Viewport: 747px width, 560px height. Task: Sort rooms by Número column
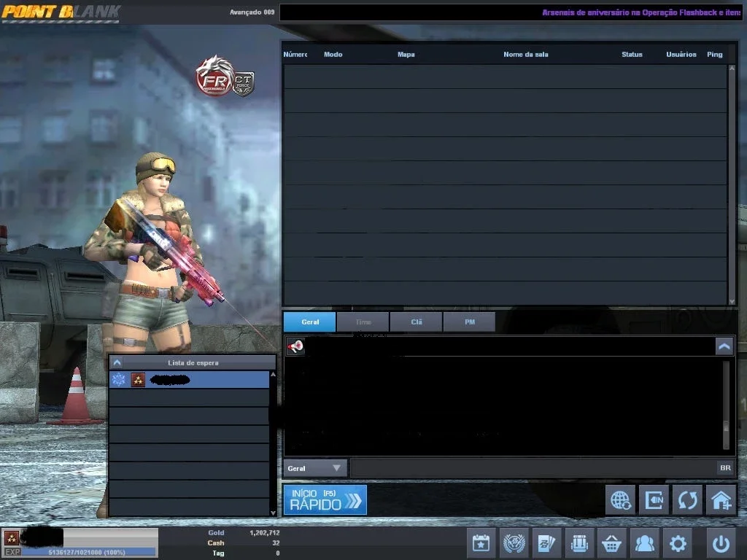coord(295,54)
